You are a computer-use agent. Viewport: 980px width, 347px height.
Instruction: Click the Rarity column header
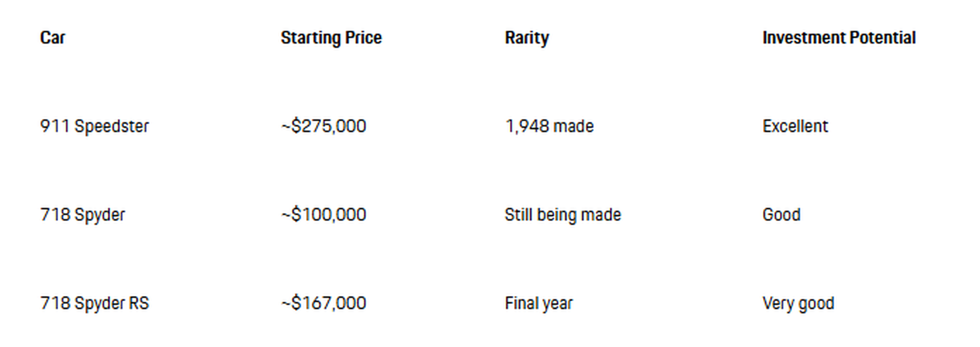(x=527, y=38)
